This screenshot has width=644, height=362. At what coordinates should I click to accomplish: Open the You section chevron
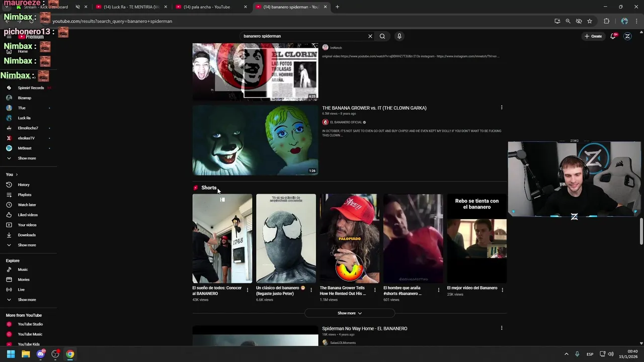[x=17, y=174]
